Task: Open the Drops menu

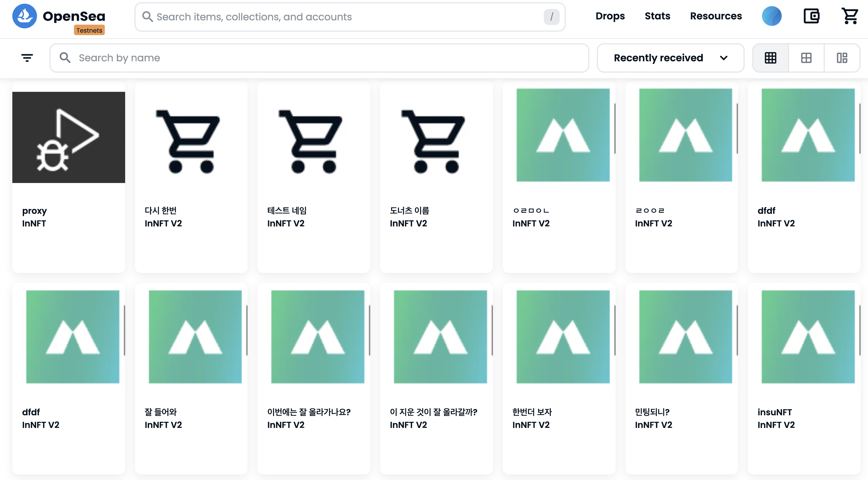Action: 610,16
